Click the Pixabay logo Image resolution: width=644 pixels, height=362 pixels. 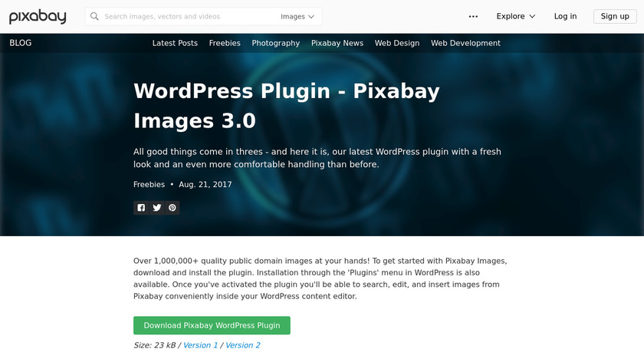point(38,16)
